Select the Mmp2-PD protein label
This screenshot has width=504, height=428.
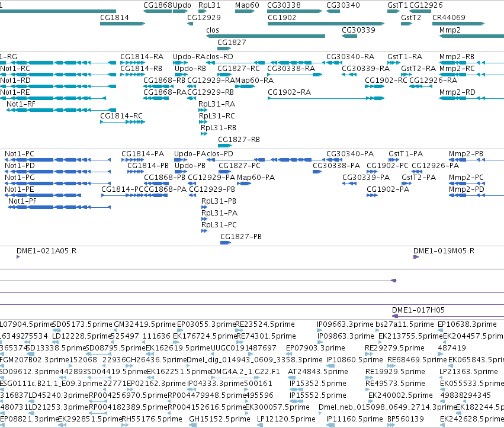[467, 189]
